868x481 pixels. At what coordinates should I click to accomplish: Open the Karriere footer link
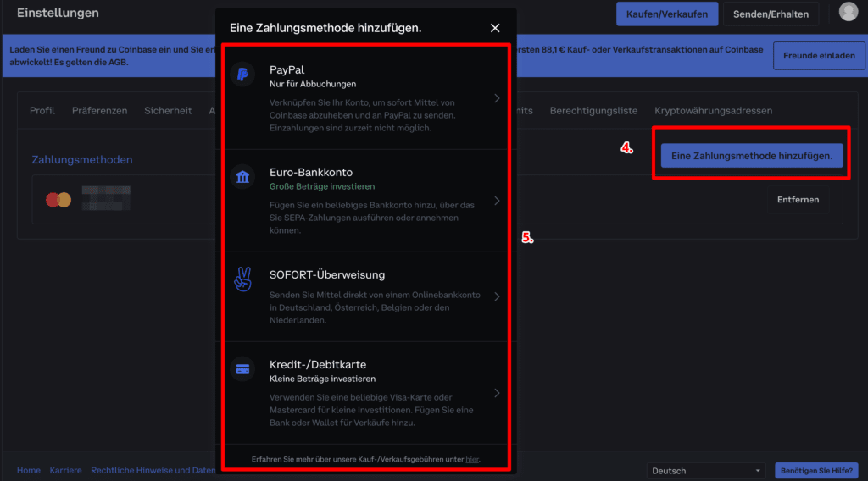click(x=65, y=470)
